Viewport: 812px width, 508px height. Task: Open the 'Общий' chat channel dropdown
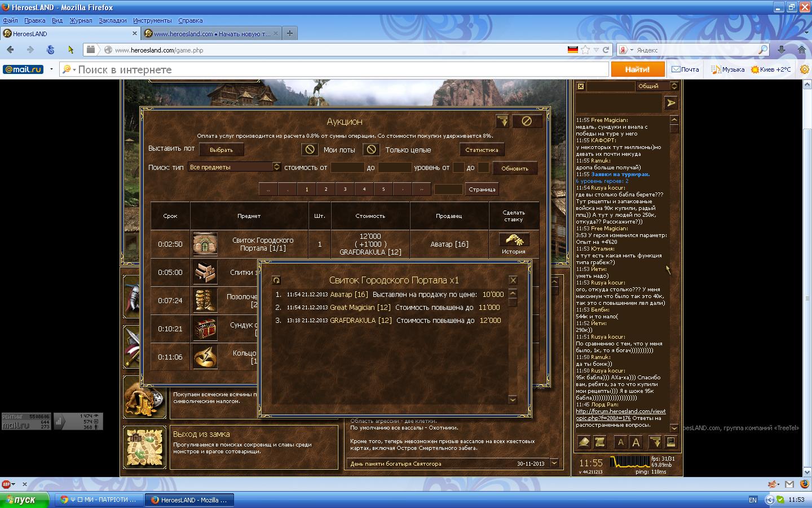point(673,86)
